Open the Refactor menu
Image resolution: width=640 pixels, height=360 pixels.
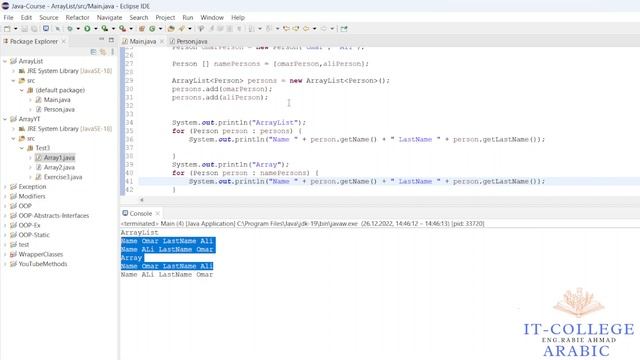(77, 18)
